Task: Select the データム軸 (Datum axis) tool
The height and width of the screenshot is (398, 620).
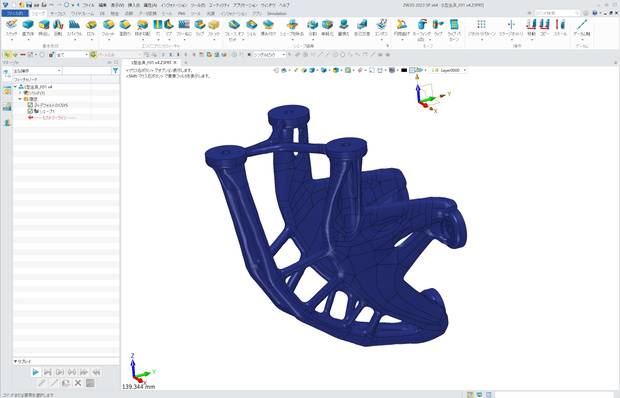Action: [x=582, y=28]
